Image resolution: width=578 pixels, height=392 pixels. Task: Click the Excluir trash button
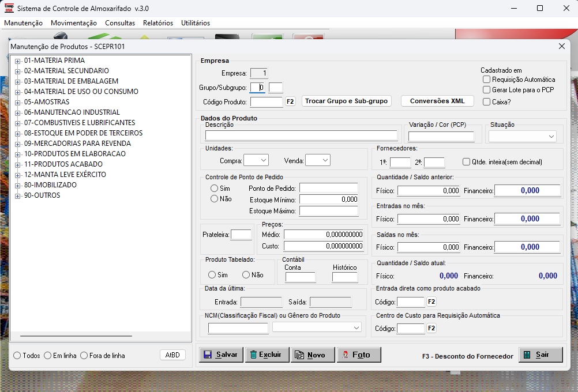click(x=267, y=355)
